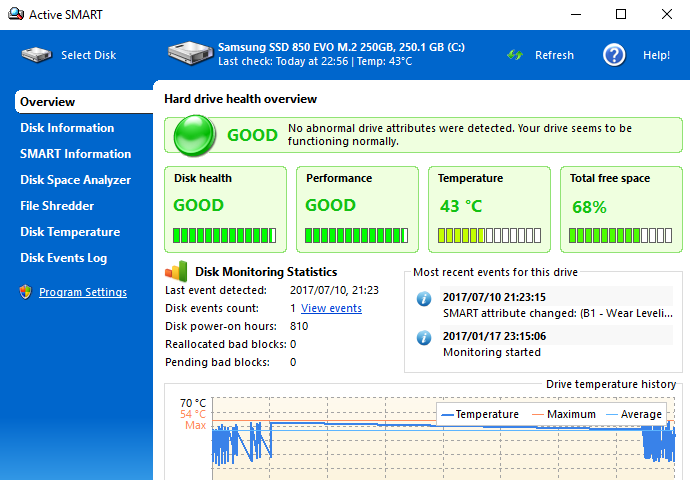Image resolution: width=690 pixels, height=480 pixels.
Task: Click the 'Last check: Today at 22:56' text
Action: pos(283,62)
